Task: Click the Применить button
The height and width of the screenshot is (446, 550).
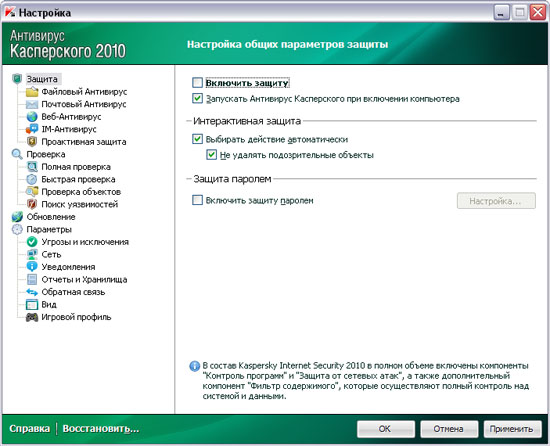Action: pos(511,429)
